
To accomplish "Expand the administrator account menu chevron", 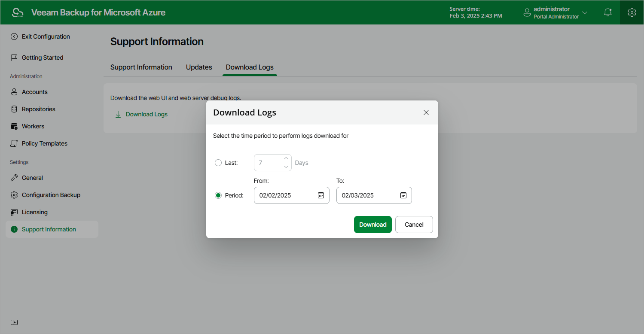I will pyautogui.click(x=584, y=13).
